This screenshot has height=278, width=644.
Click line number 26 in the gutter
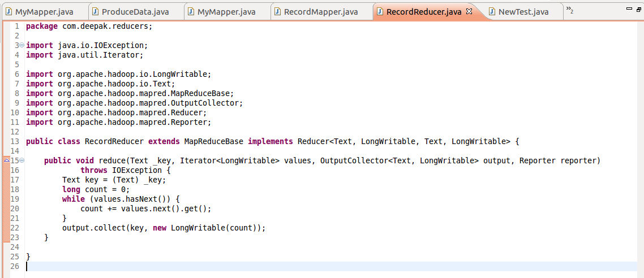coord(15,266)
